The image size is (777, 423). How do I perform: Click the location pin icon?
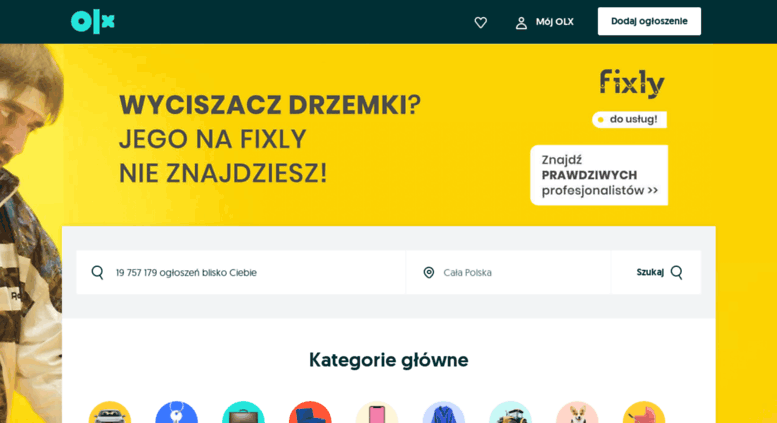coord(429,272)
